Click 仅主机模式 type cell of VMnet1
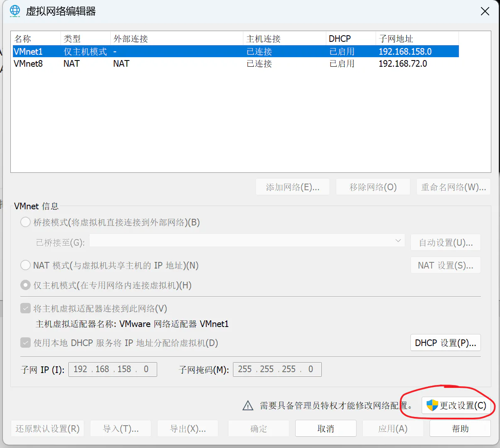This screenshot has width=500, height=448. pos(85,51)
